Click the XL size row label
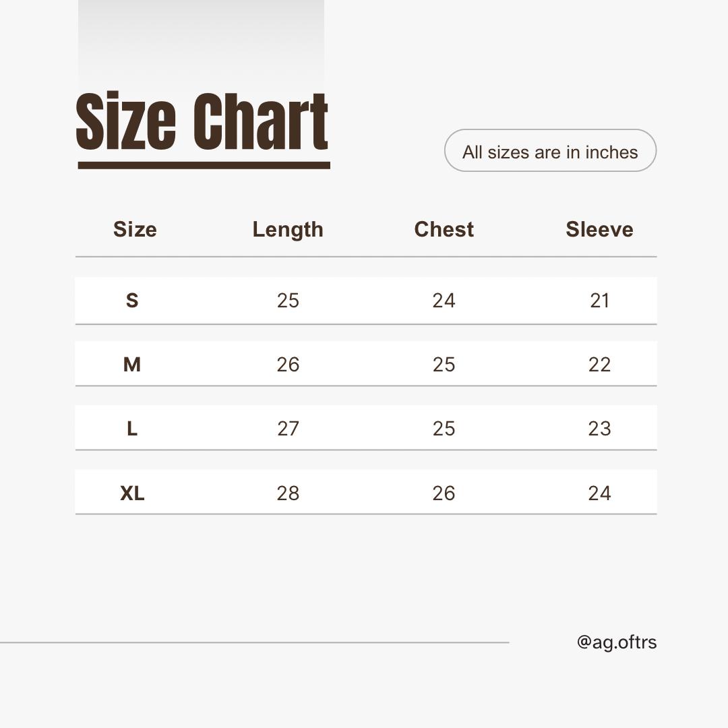This screenshot has width=728, height=728. 132,493
